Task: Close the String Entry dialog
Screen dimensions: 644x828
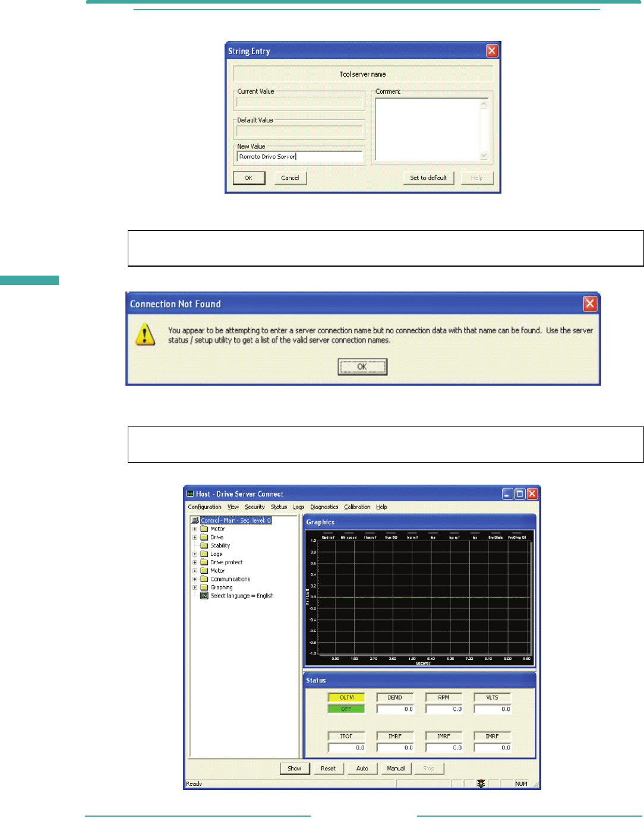Action: [x=492, y=51]
